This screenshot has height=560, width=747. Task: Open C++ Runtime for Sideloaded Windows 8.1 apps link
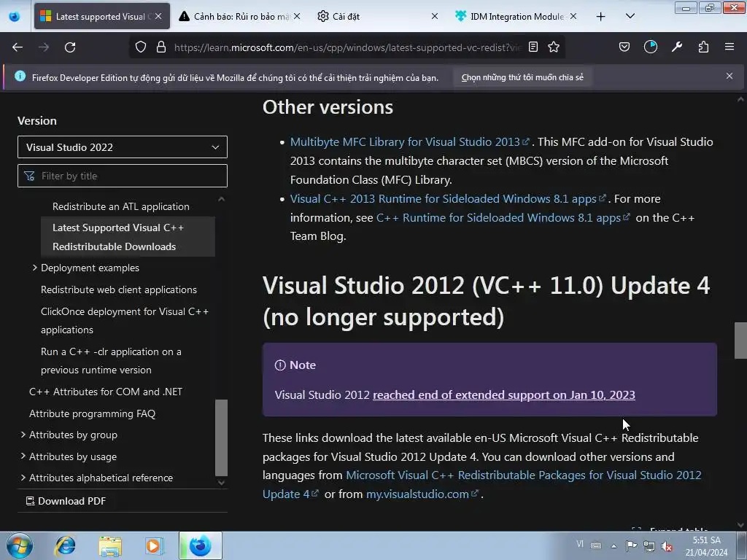click(x=503, y=217)
